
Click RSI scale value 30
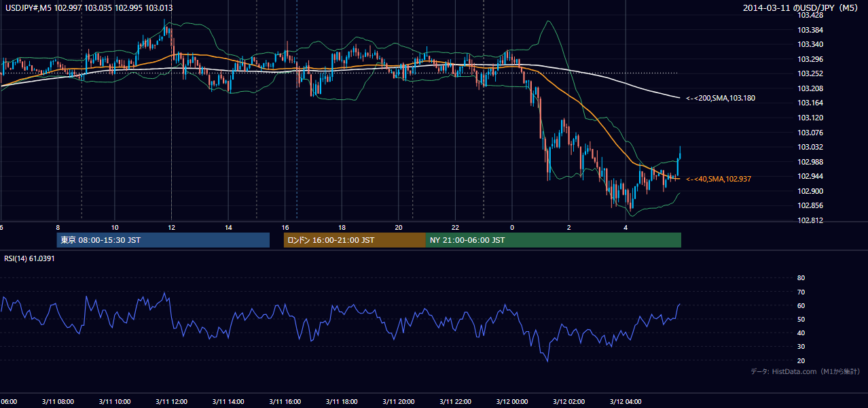pyautogui.click(x=801, y=347)
